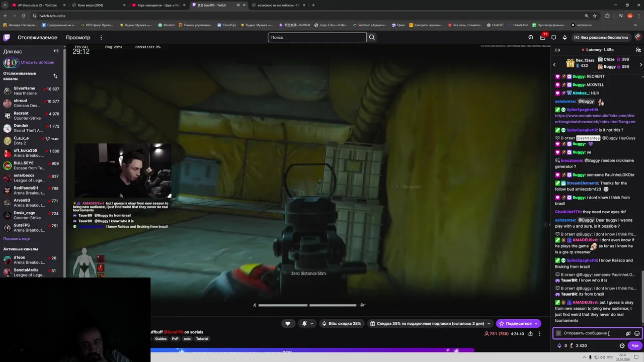This screenshot has width=644, height=362.
Task: Open the taskbar notification center icon
Action: click(636, 357)
